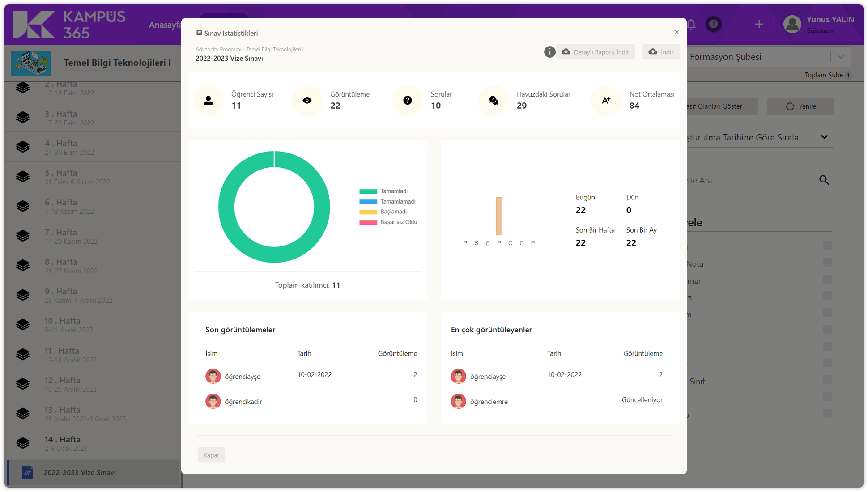Click the Yunus YALIN profile avatar

792,24
